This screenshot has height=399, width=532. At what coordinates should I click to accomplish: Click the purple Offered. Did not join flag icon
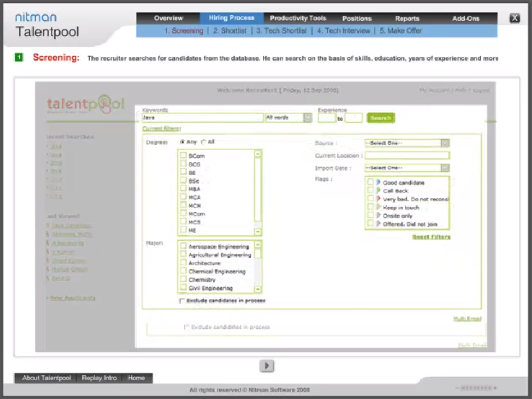click(378, 223)
